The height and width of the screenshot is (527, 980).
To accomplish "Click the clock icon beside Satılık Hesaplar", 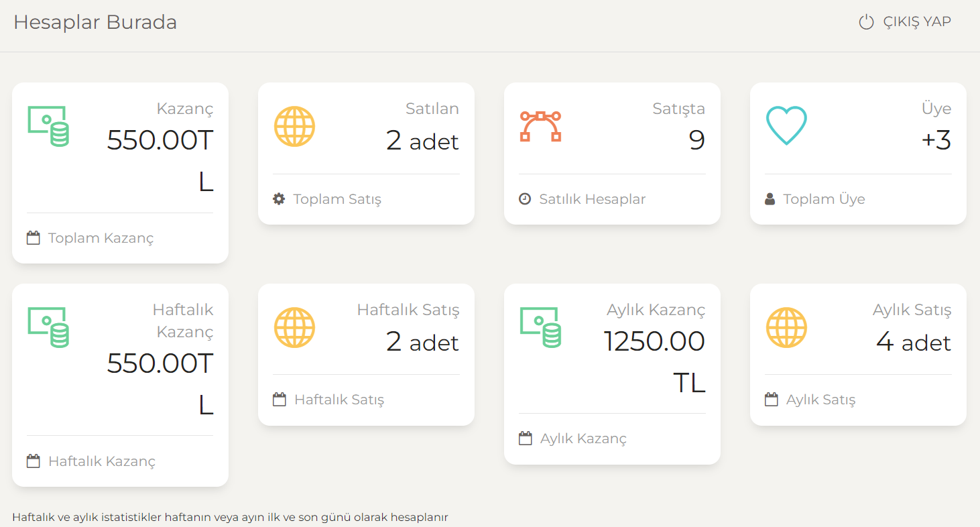I will pos(525,198).
